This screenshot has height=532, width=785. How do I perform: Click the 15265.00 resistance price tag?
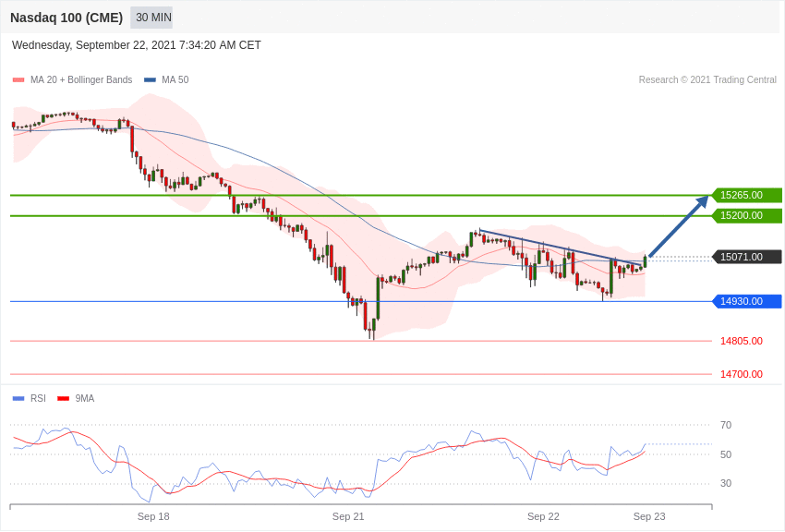pos(746,195)
